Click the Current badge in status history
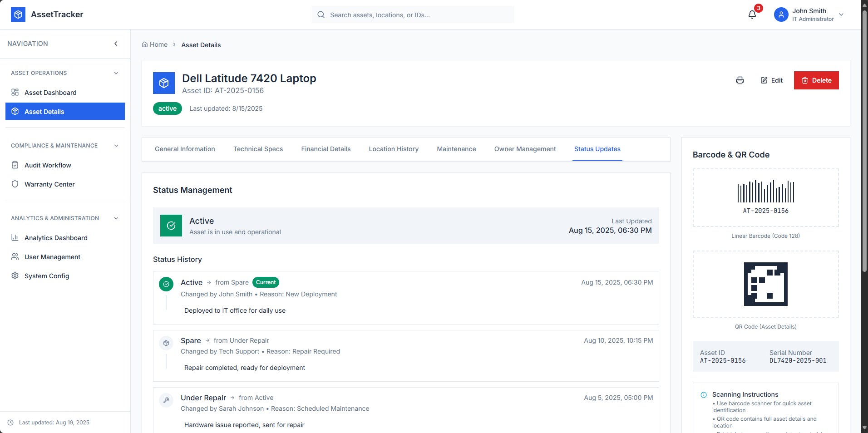The image size is (868, 433). click(x=266, y=282)
